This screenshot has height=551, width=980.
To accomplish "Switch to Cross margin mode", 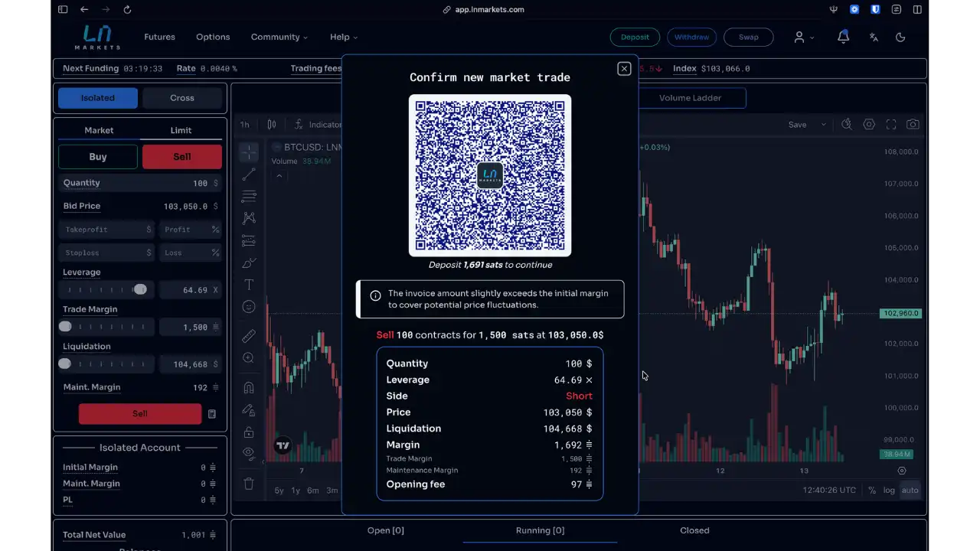I will coord(182,98).
